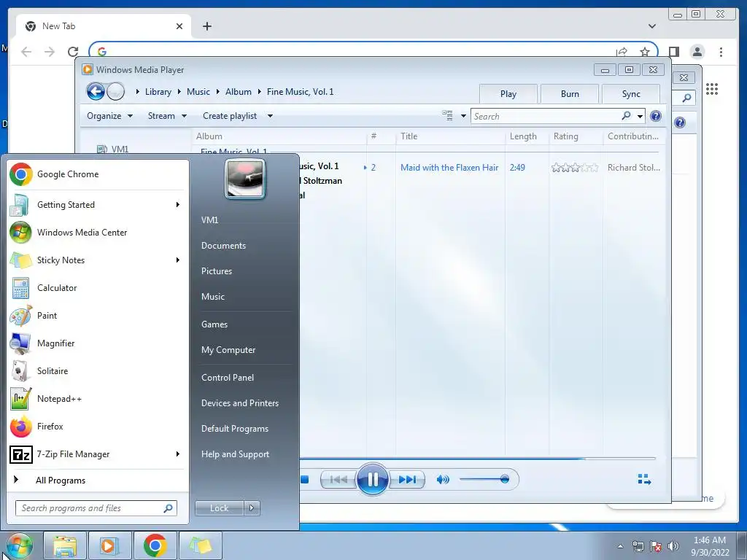Click the Lock button
The image size is (747, 560).
click(x=219, y=508)
